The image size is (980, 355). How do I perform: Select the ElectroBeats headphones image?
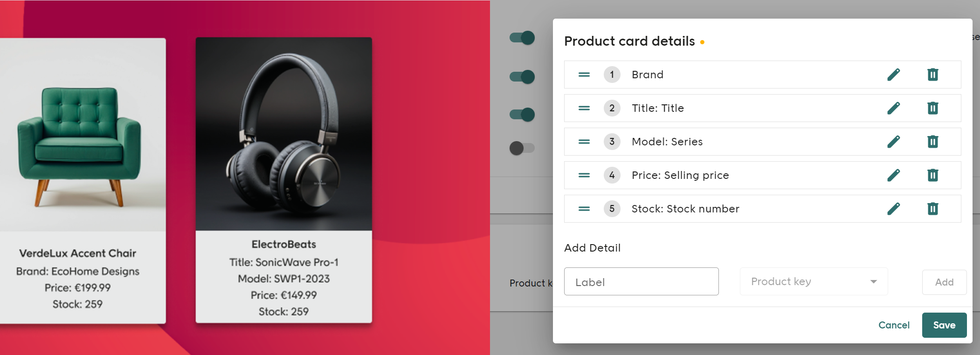[284, 134]
